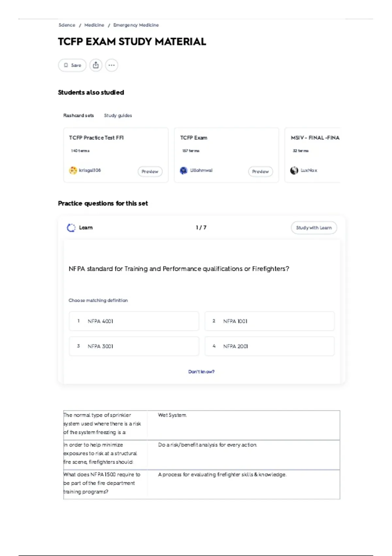Click the Don't know? link
The width and height of the screenshot is (392, 556).
pos(201,372)
